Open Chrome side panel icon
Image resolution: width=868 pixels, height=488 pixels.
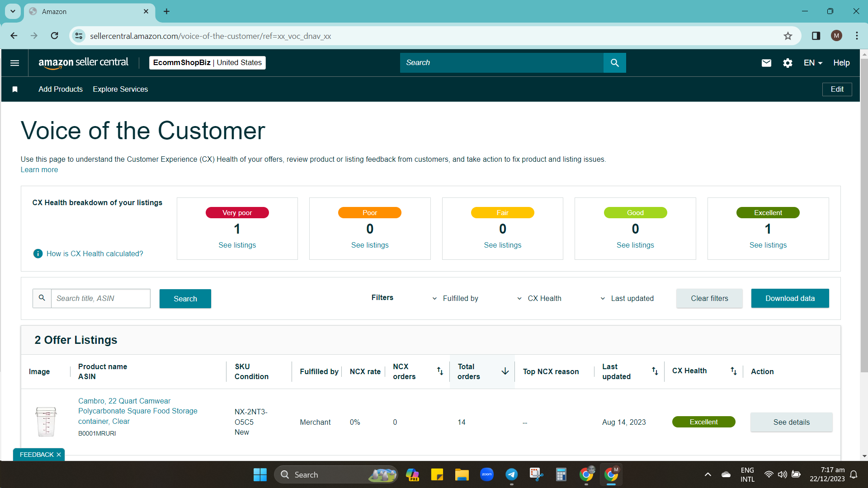816,36
